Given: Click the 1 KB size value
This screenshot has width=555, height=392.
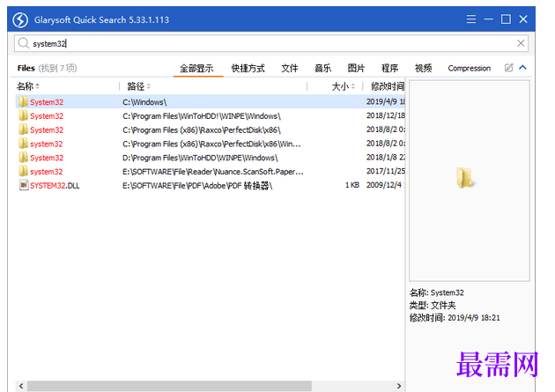Looking at the screenshot, I should click(x=352, y=185).
